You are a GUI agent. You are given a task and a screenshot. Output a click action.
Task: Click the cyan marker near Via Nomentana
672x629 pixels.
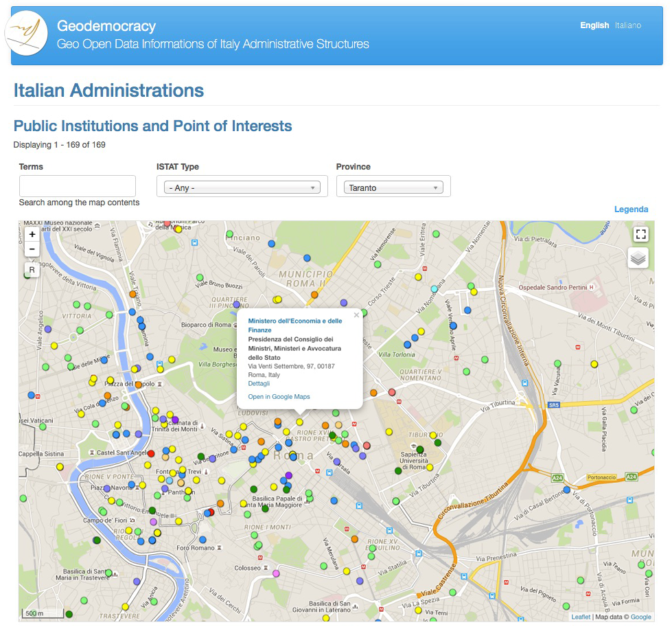(x=434, y=289)
